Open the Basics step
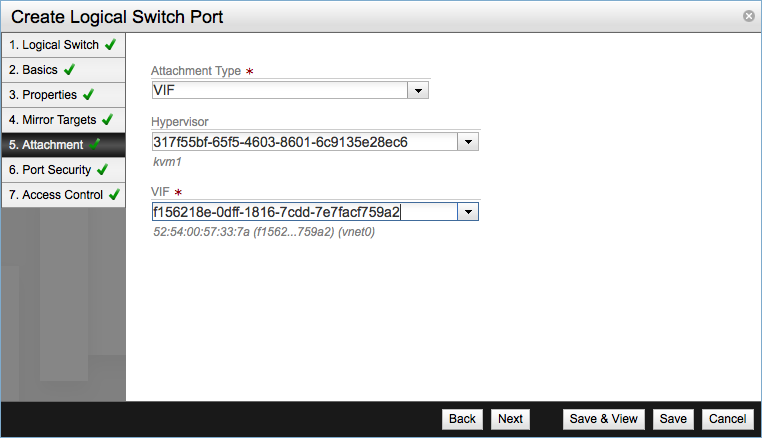Viewport: 762px width, 438px height. click(33, 70)
